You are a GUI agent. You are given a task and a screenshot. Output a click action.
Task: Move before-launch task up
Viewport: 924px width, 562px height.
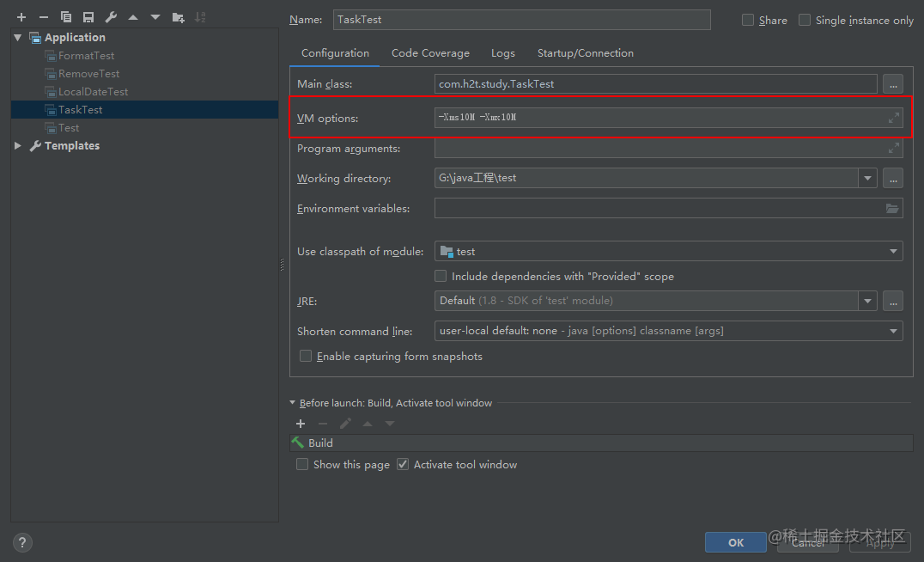point(368,424)
